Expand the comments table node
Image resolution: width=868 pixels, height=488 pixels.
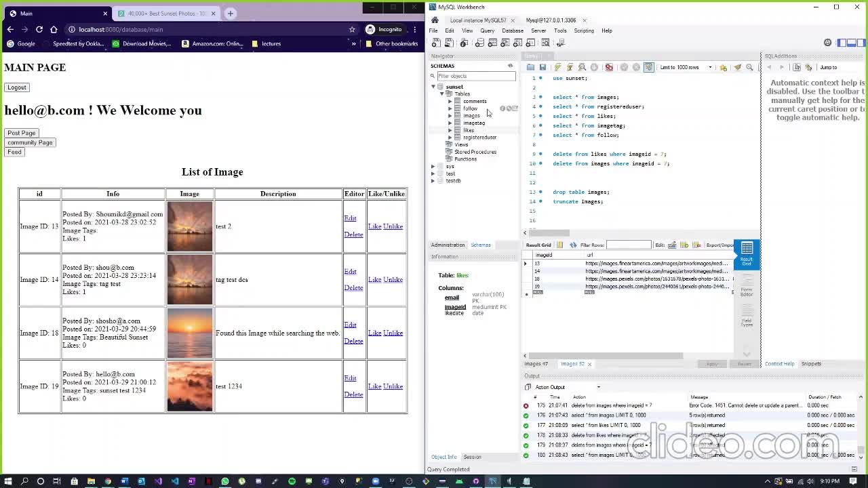click(450, 101)
